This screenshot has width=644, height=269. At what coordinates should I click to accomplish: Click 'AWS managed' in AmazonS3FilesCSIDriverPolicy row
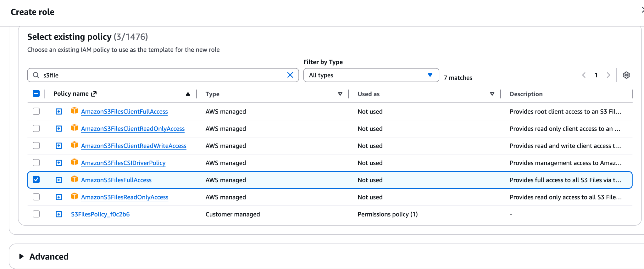pos(226,163)
